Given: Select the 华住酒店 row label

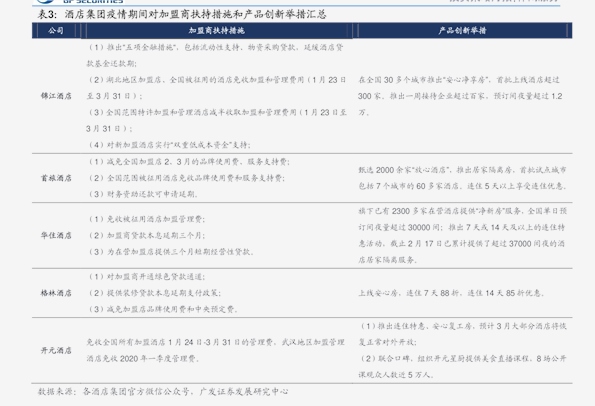Looking at the screenshot, I should pos(56,236).
